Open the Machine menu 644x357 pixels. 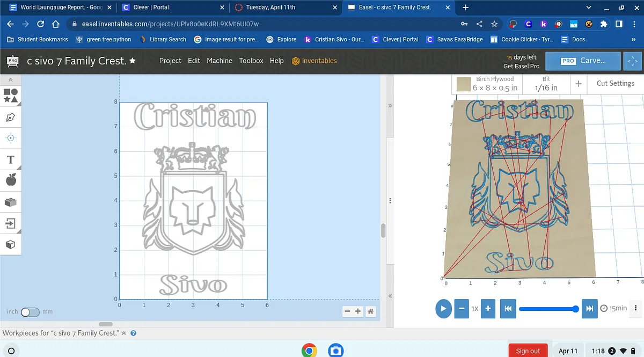(219, 61)
